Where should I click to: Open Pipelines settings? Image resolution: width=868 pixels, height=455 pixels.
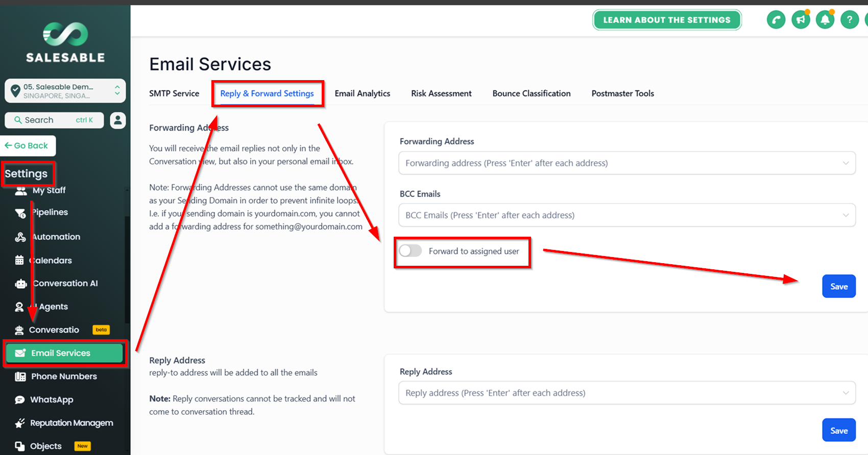click(50, 212)
